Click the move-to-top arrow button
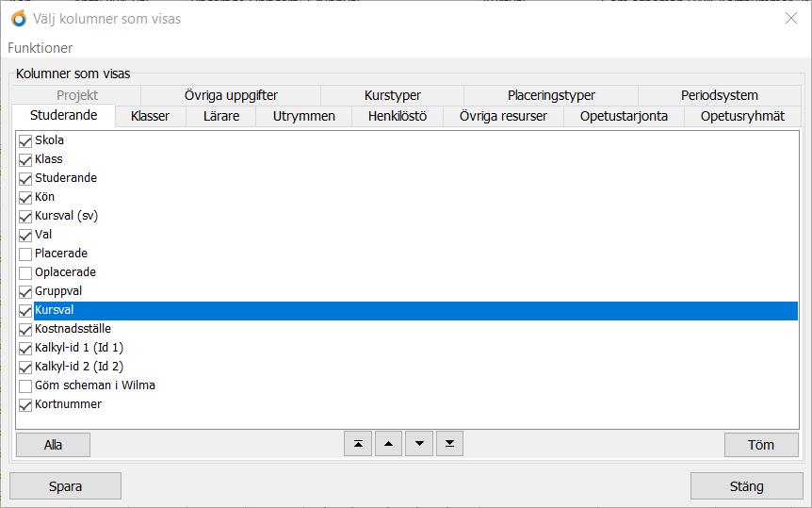Viewport: 812px width, 508px height. click(358, 445)
